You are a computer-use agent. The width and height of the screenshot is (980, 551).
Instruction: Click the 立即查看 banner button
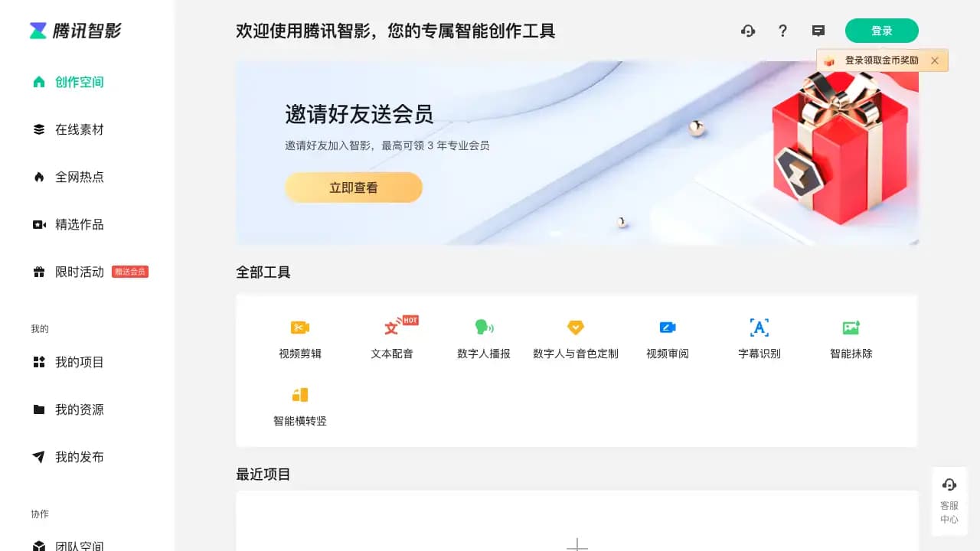[354, 187]
